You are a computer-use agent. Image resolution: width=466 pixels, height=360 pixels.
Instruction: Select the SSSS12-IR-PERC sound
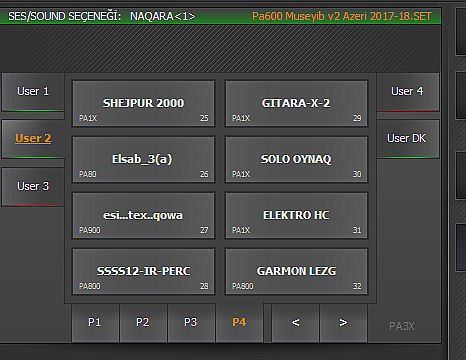pyautogui.click(x=143, y=271)
